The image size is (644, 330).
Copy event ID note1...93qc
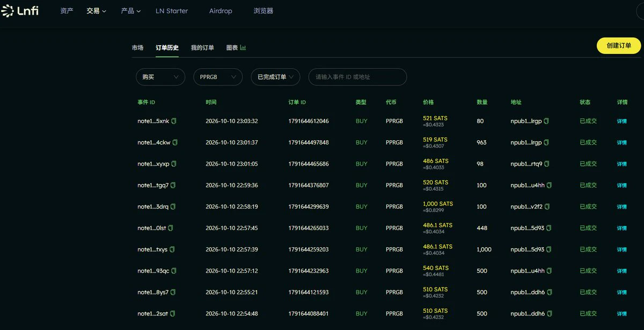tap(174, 271)
